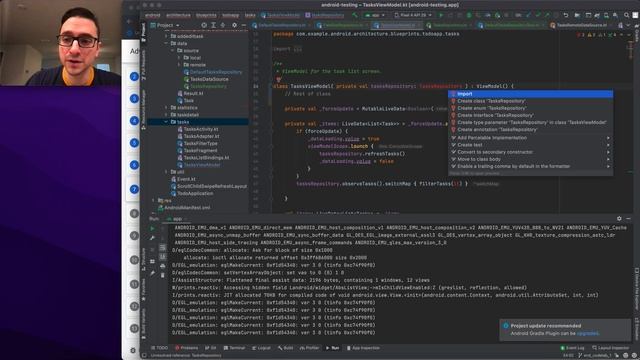Select Create type parameter 'TasksRepository' entry

pos(530,122)
